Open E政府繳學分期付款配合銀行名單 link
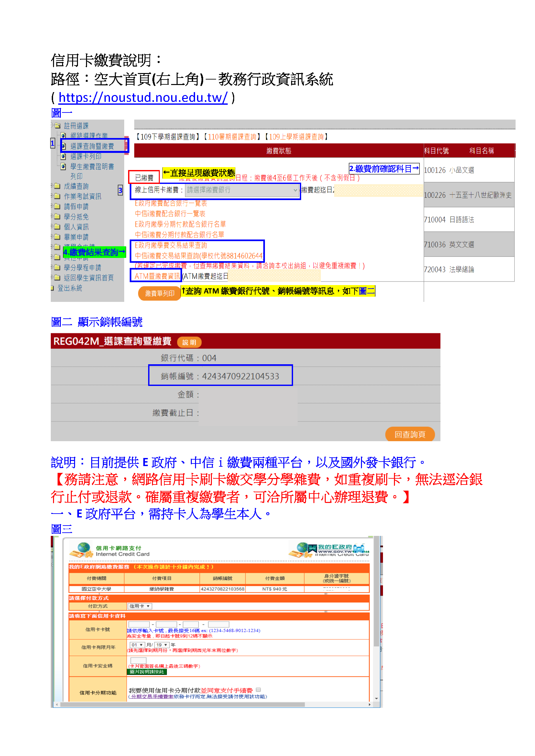 coord(180,224)
